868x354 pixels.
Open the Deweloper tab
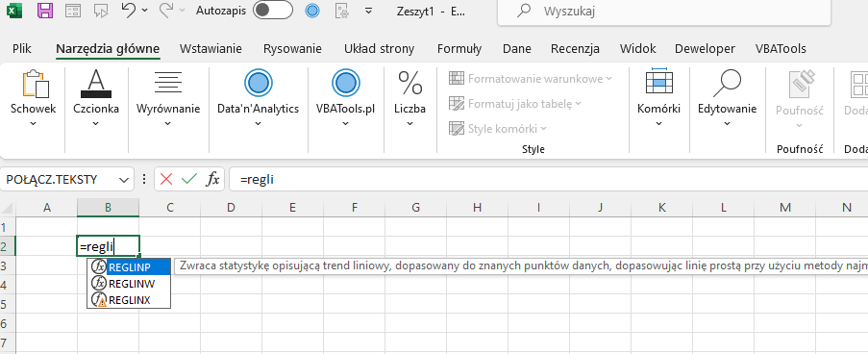click(x=705, y=49)
